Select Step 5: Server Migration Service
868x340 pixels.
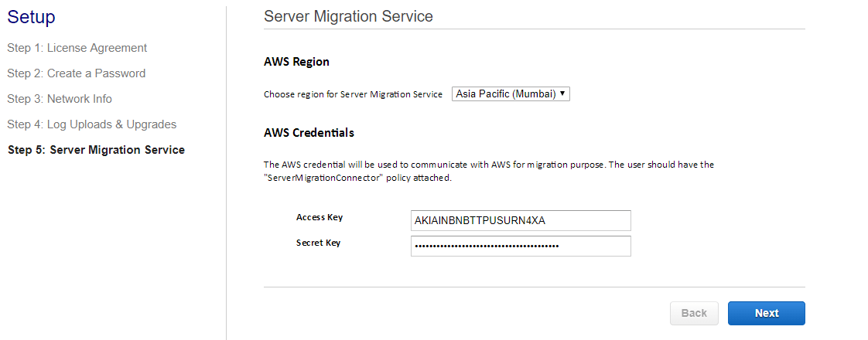[x=97, y=150]
